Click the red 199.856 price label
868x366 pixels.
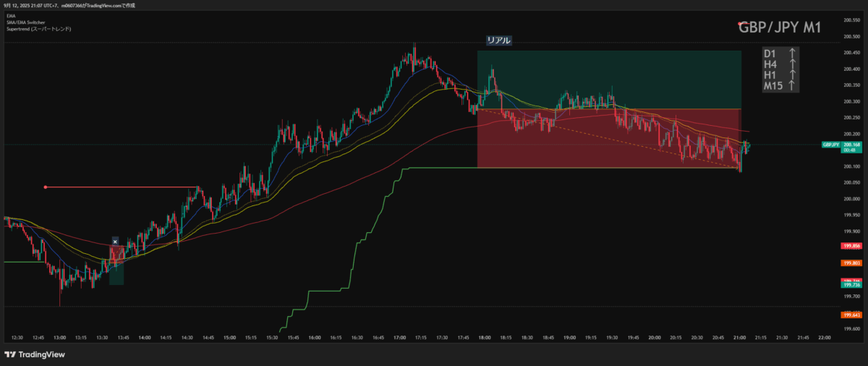coord(851,246)
